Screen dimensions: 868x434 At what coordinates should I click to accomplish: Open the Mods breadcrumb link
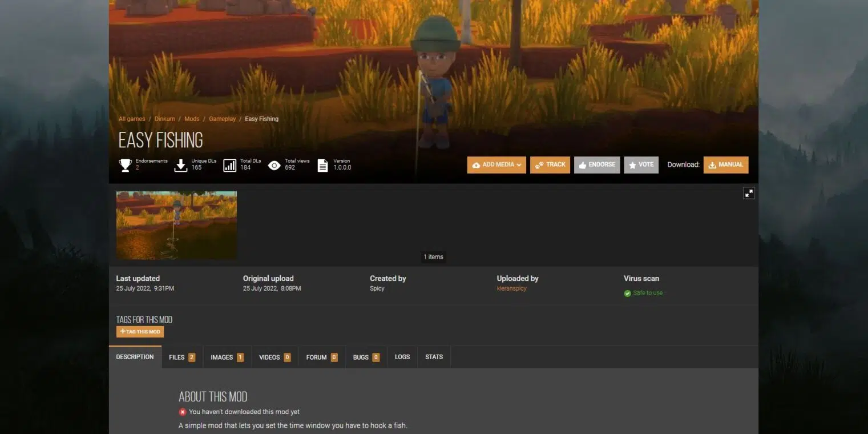pos(192,119)
